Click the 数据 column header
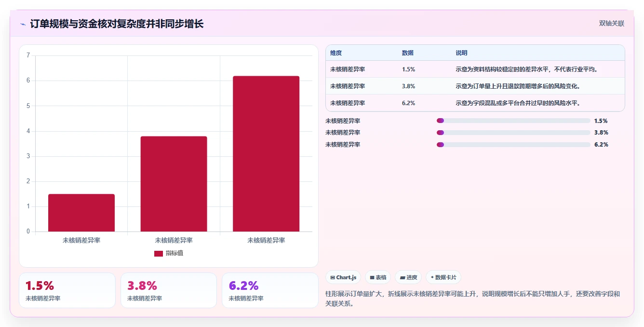 click(x=408, y=53)
